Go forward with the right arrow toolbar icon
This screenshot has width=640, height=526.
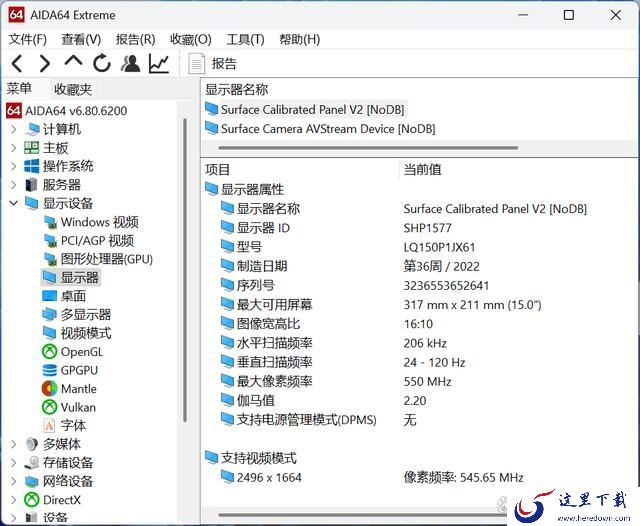coord(44,64)
